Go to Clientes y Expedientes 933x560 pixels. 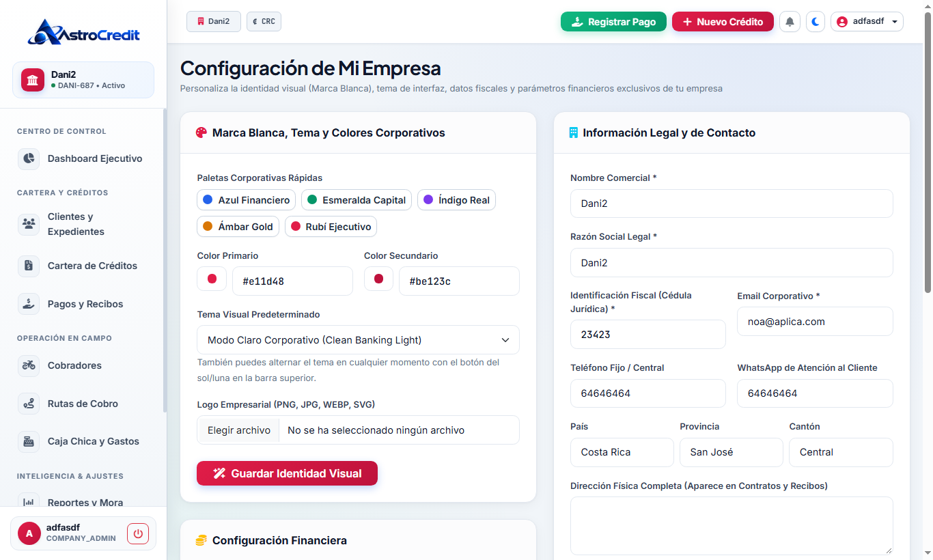pyautogui.click(x=83, y=224)
